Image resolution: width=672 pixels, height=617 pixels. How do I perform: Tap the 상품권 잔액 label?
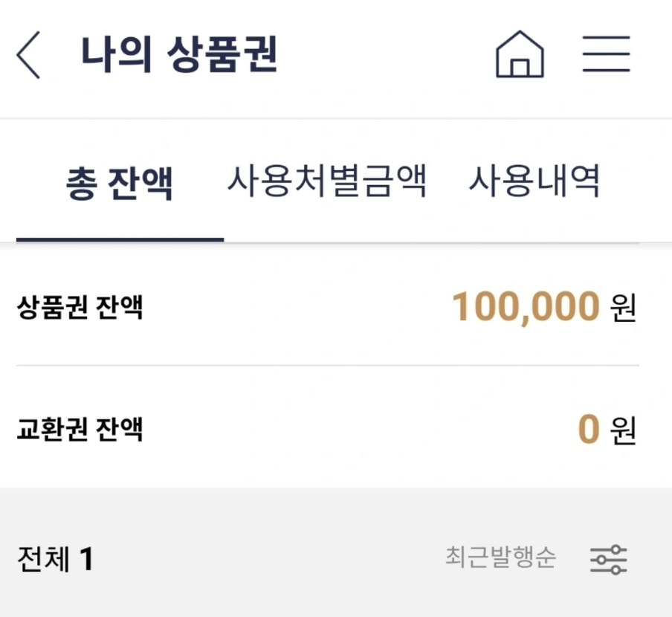click(x=80, y=307)
